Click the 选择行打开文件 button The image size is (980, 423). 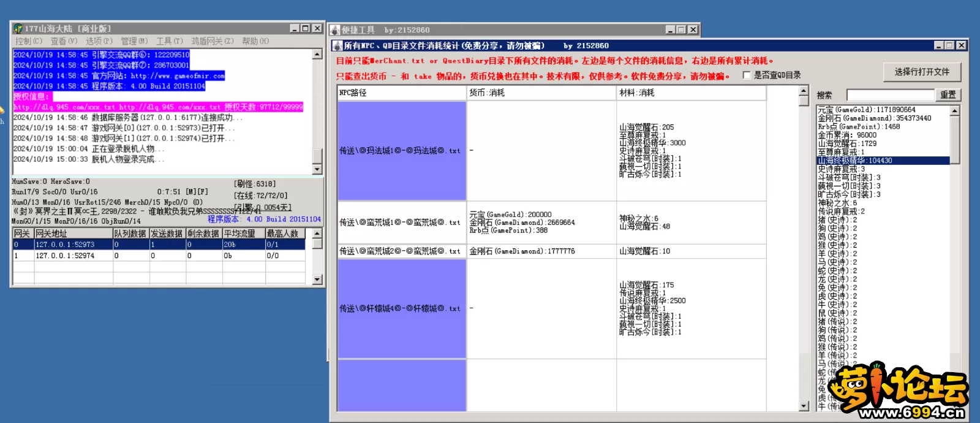click(x=922, y=72)
